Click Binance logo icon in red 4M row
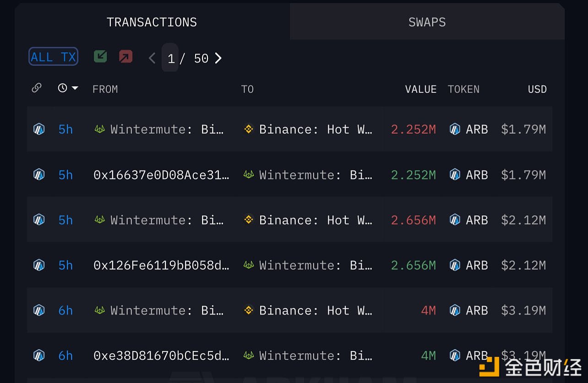 coord(248,310)
